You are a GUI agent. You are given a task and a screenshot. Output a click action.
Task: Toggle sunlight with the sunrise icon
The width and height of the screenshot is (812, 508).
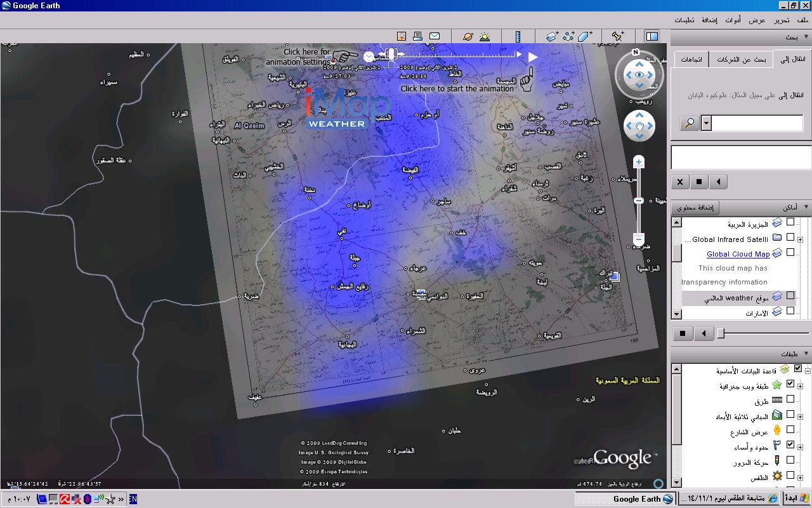[x=485, y=36]
